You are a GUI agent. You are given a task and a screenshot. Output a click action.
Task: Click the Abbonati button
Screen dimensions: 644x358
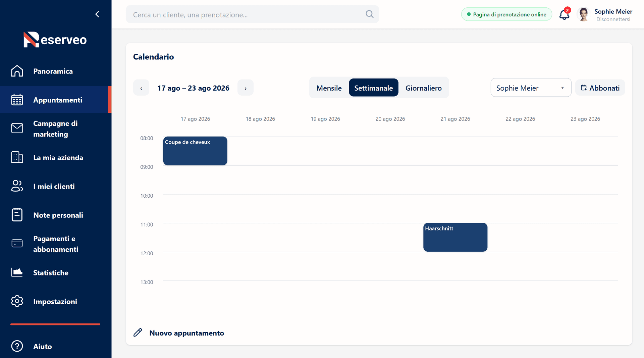point(600,88)
